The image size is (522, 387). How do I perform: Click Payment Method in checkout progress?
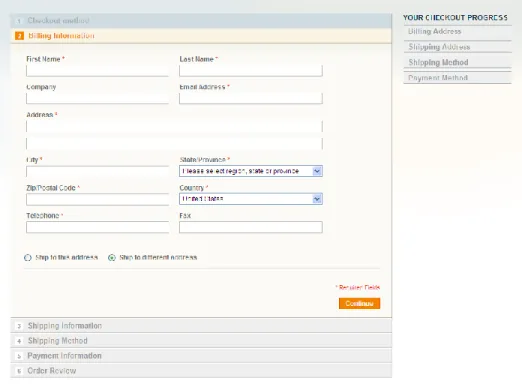pyautogui.click(x=438, y=78)
